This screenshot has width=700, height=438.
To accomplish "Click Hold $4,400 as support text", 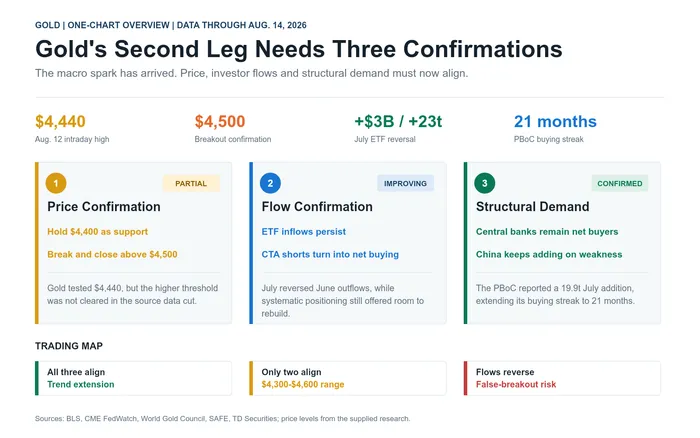I will coord(97,232).
